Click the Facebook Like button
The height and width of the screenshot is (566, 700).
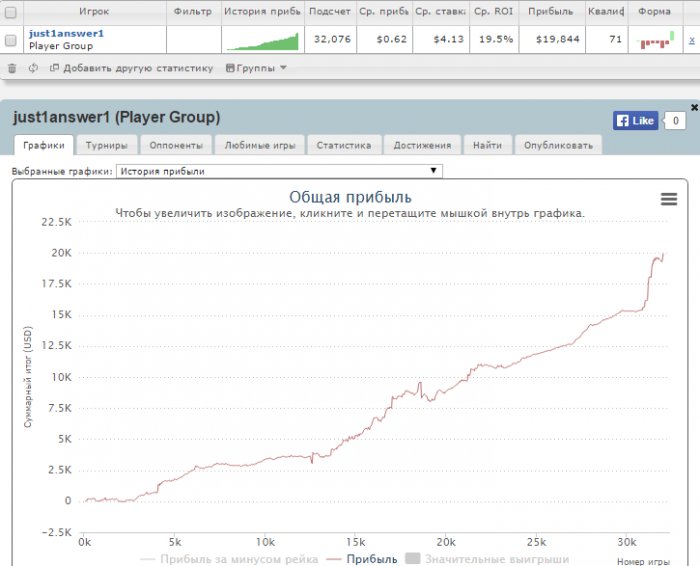pyautogui.click(x=635, y=121)
